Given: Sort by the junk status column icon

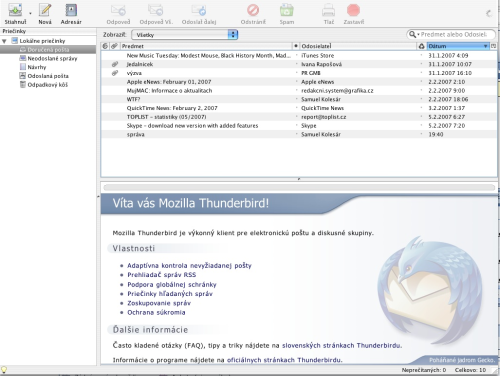Looking at the screenshot, I should click(x=421, y=46).
